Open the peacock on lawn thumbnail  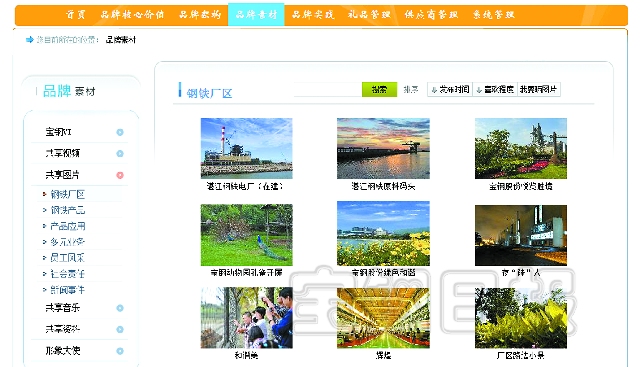(x=247, y=235)
